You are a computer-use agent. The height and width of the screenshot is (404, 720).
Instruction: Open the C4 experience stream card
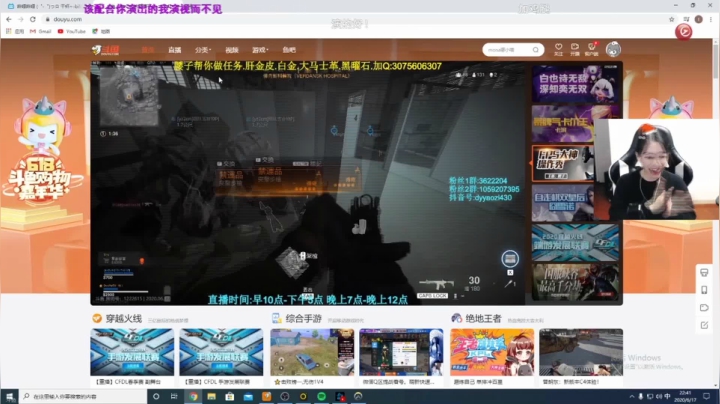[581, 357]
